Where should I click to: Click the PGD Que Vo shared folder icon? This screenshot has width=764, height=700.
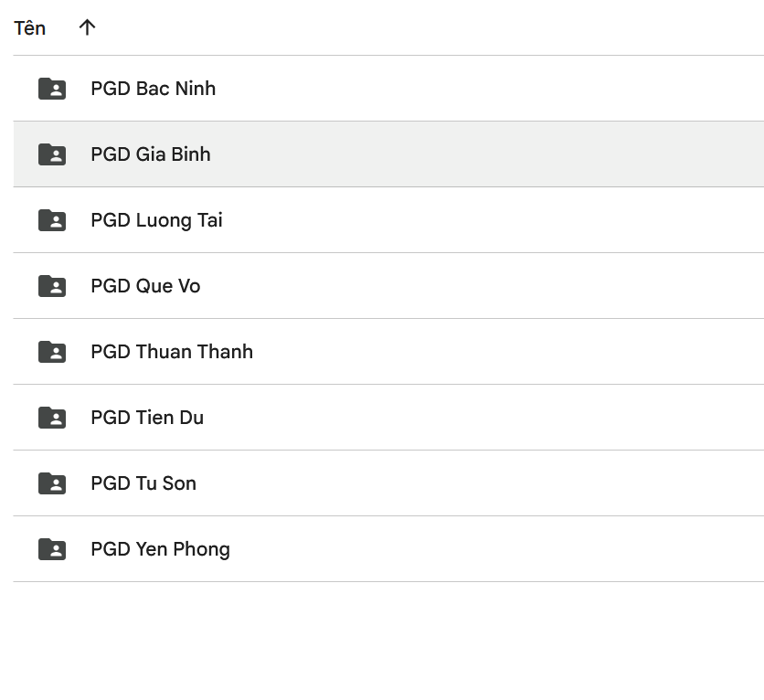click(52, 286)
